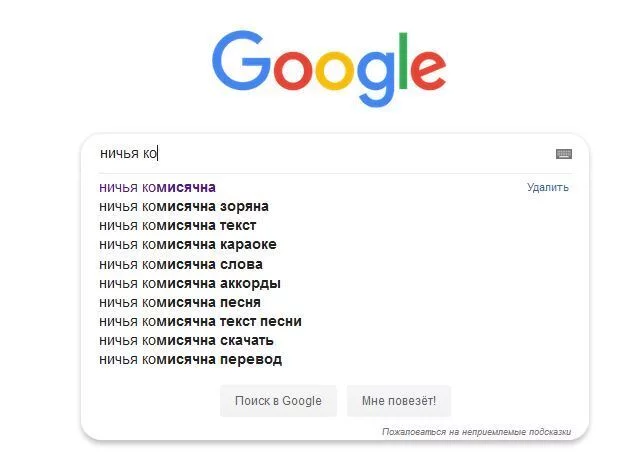
Task: Select suggestion 'ничья комисячна караоке'
Action: tap(188, 245)
